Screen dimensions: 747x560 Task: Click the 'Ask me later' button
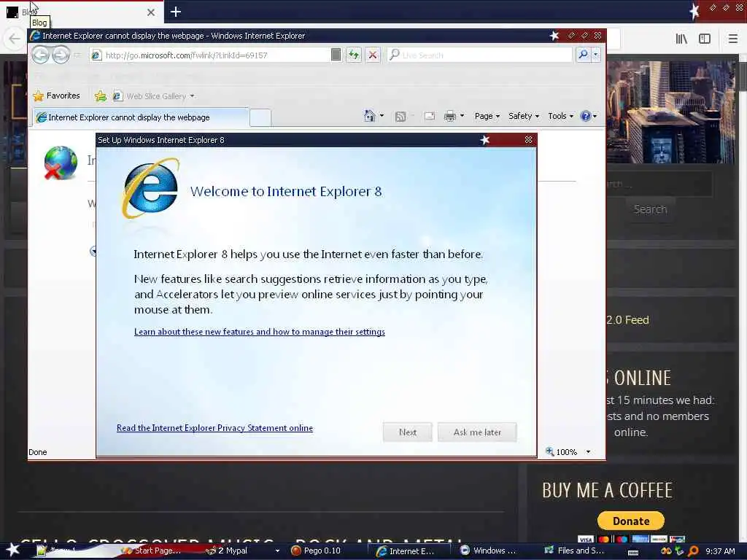tap(477, 432)
